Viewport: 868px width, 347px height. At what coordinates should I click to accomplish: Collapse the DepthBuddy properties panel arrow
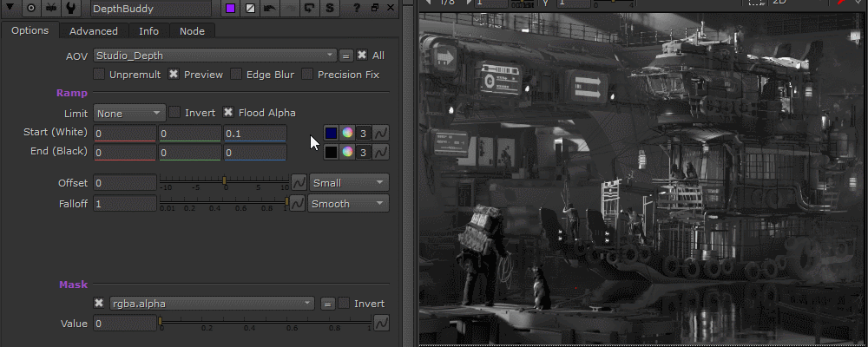point(10,9)
